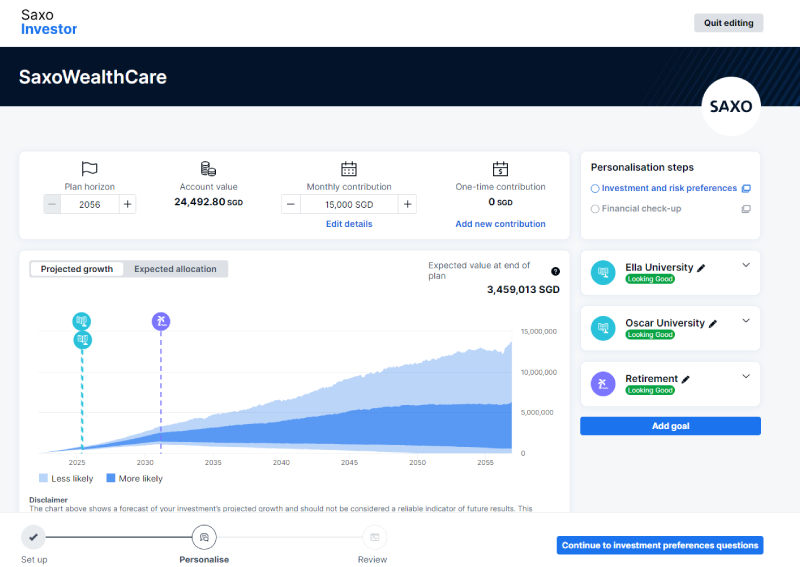
Task: Click the edit pencil beside Oscar University
Action: pos(713,324)
